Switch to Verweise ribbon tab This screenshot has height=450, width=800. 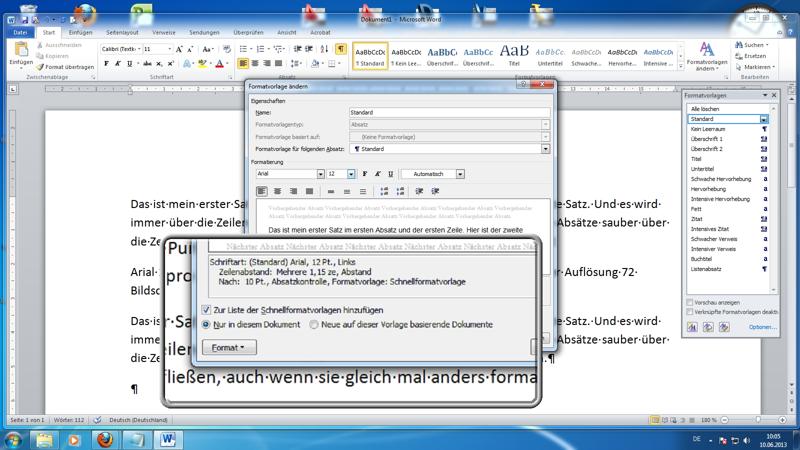pos(163,32)
